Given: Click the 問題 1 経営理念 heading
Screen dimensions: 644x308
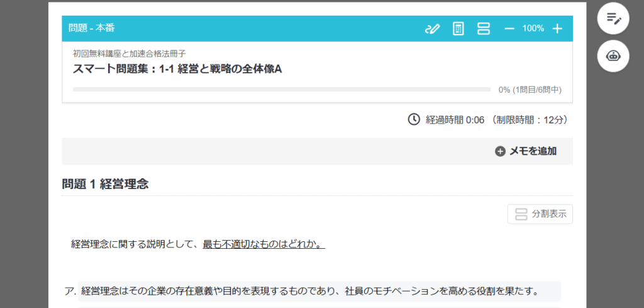Looking at the screenshot, I should point(105,184).
